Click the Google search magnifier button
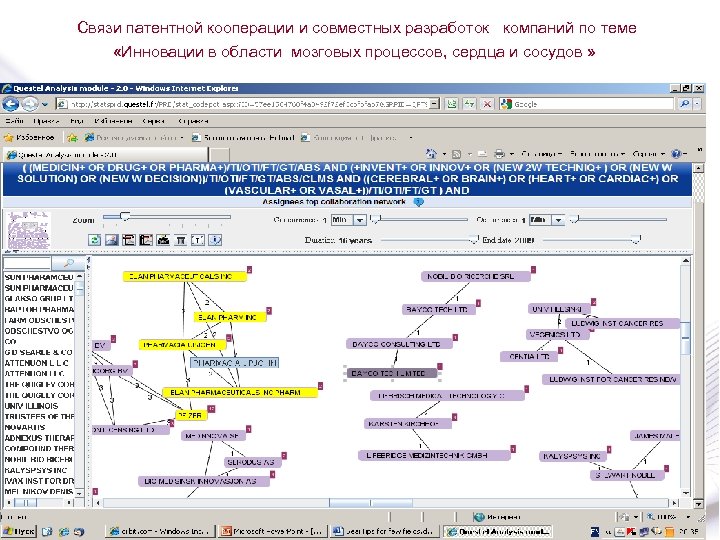The width and height of the screenshot is (720, 540). [x=684, y=104]
